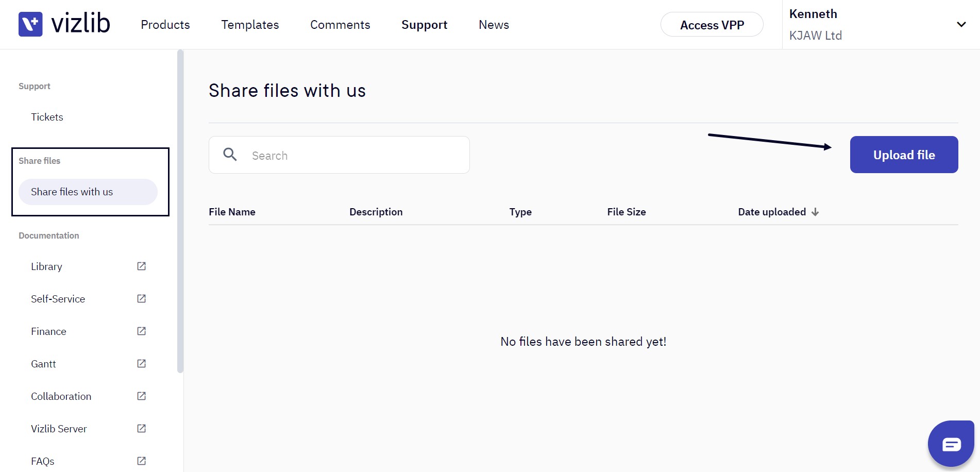
Task: Open external link icon next to FAQs
Action: [141, 461]
